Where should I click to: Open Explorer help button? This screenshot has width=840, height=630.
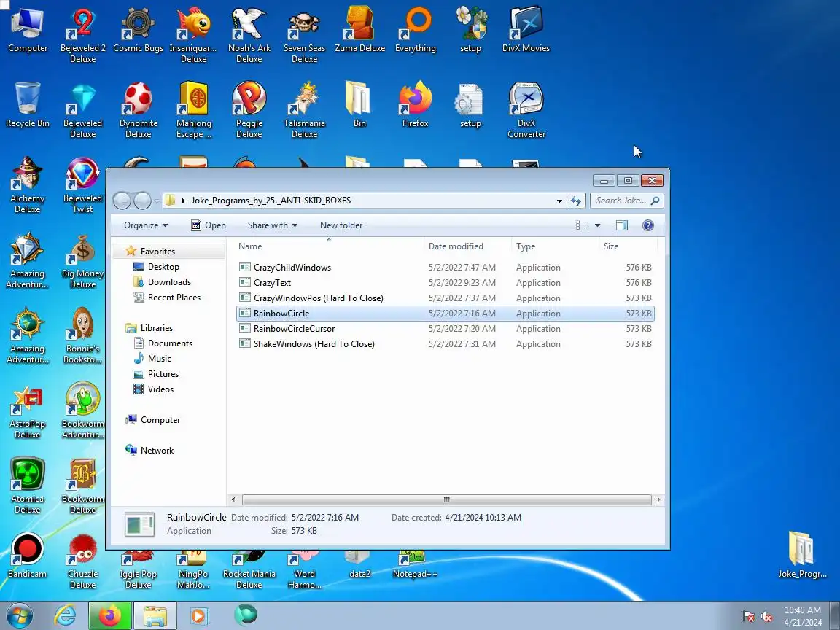click(x=647, y=225)
